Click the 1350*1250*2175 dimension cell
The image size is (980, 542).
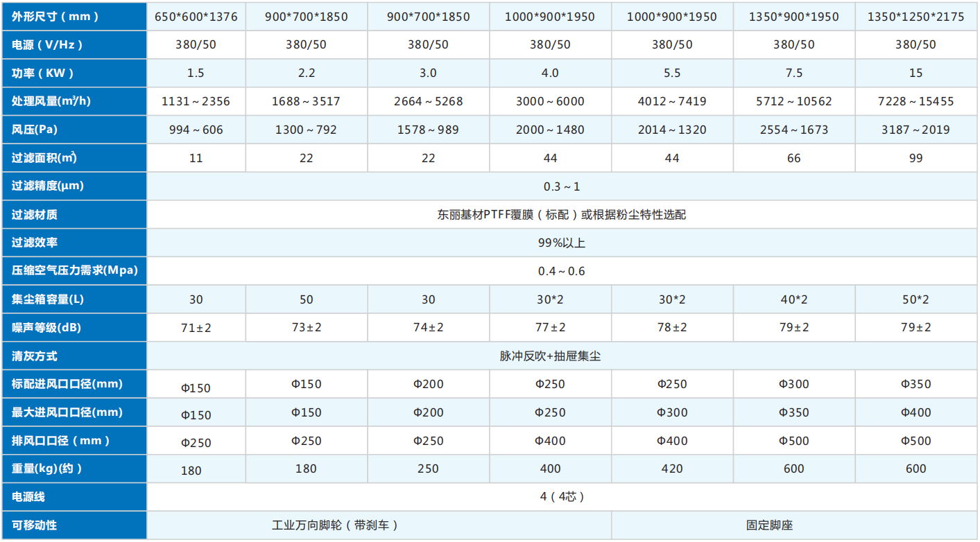(916, 16)
